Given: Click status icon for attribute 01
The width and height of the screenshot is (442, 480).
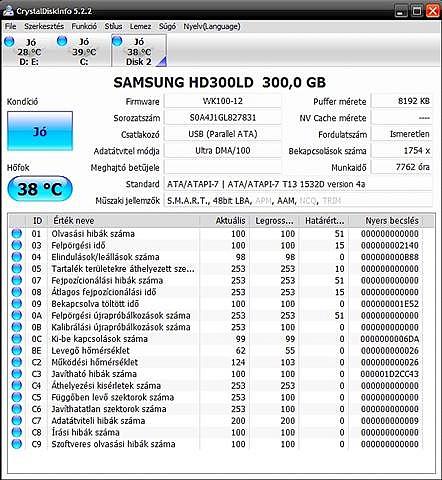Looking at the screenshot, I should pyautogui.click(x=17, y=234).
